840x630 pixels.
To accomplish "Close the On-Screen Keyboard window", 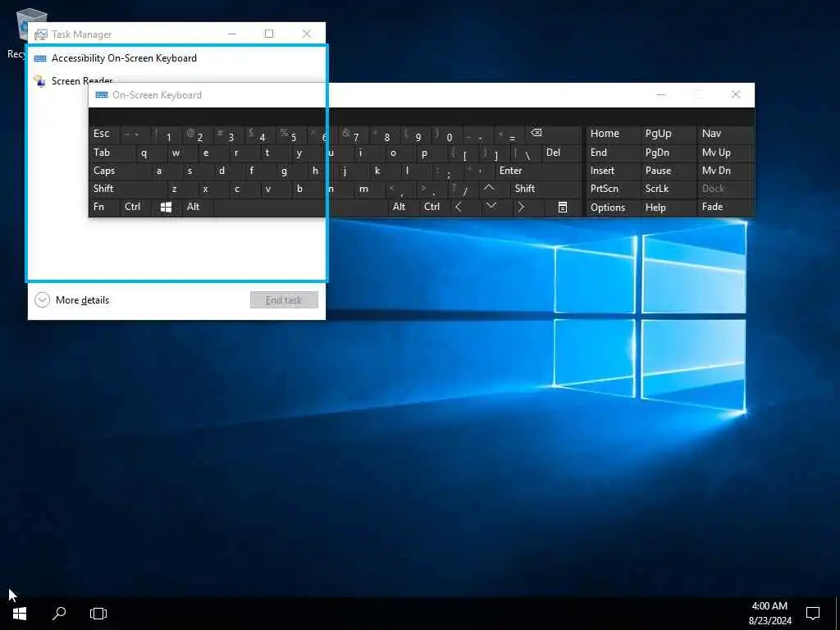I will click(736, 95).
